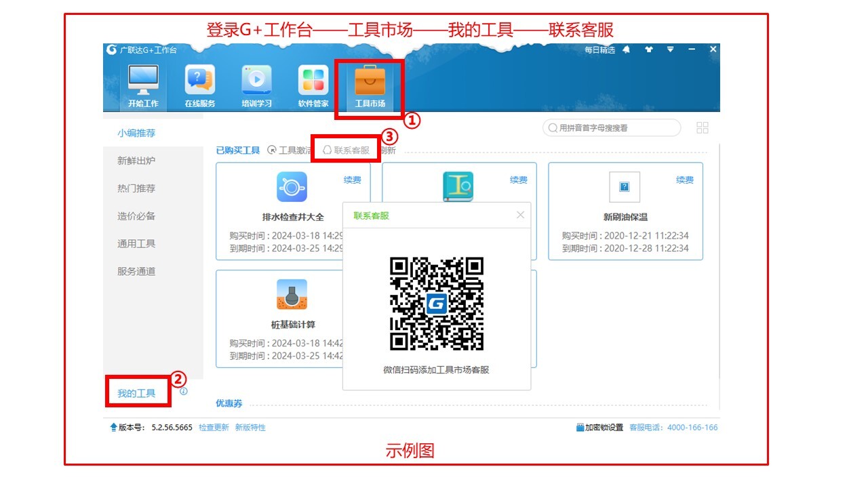Click 已购买工具 heading
Image resolution: width=868 pixels, height=488 pixels.
pyautogui.click(x=238, y=150)
